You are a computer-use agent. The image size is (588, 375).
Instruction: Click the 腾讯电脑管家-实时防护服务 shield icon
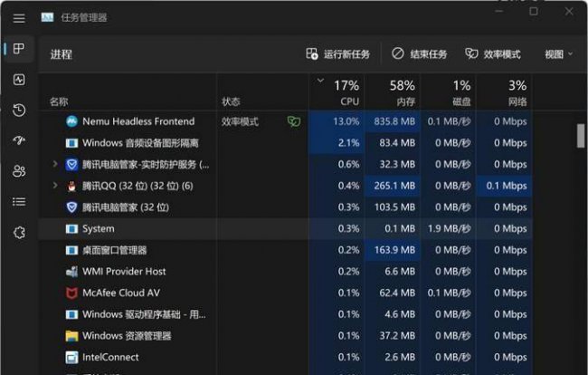[x=71, y=165]
